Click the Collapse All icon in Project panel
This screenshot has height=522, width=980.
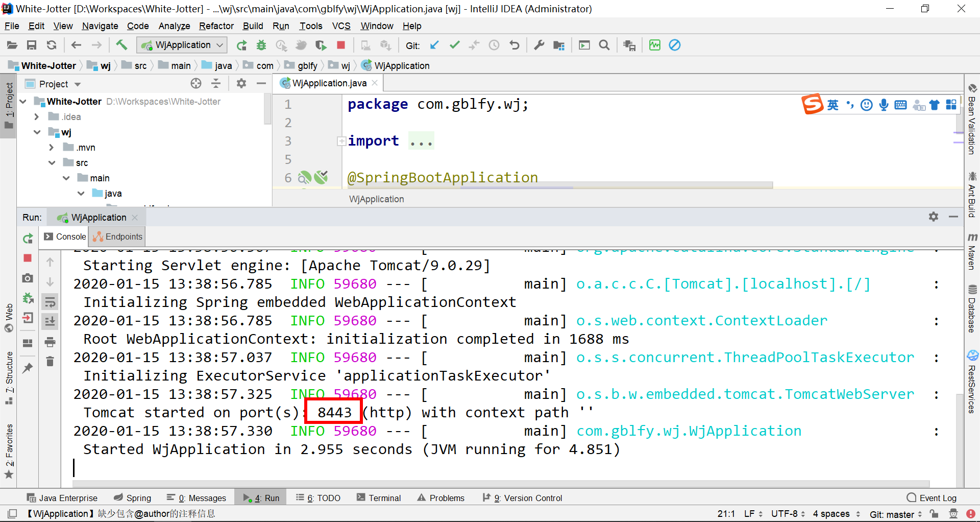216,83
